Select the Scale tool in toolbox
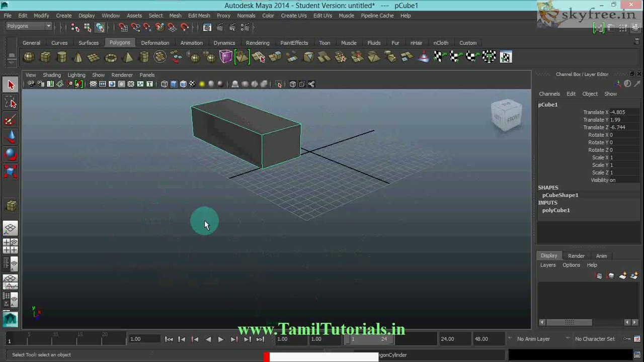This screenshot has height=362, width=644. pyautogui.click(x=11, y=172)
